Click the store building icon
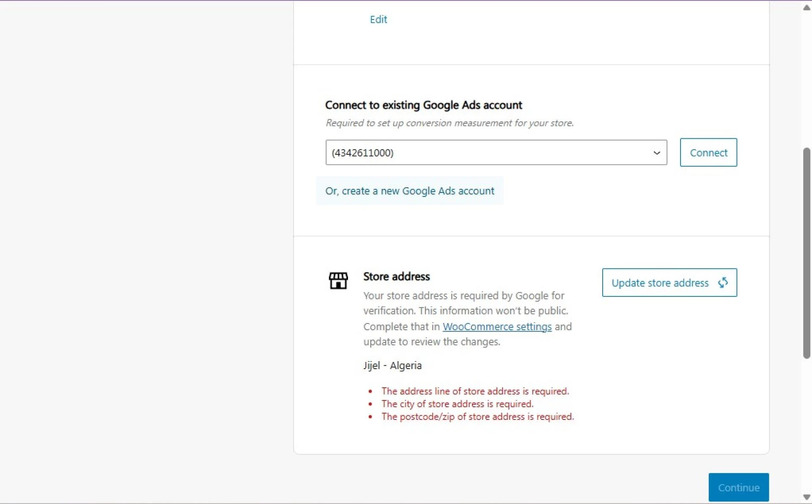Screen dimensions: 812x504 [338, 281]
